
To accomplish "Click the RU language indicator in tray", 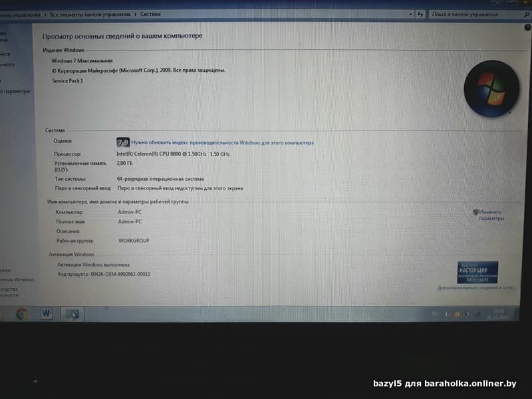I will pyautogui.click(x=435, y=313).
